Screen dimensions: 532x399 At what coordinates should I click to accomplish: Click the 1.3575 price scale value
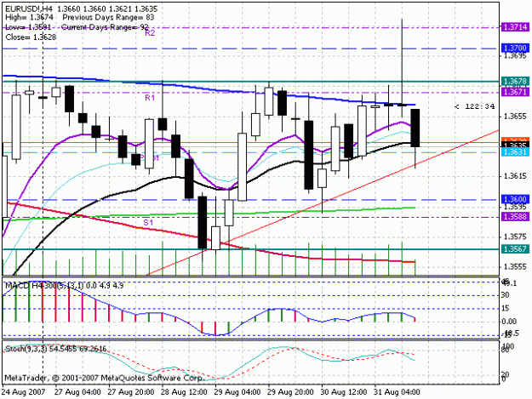[516, 237]
